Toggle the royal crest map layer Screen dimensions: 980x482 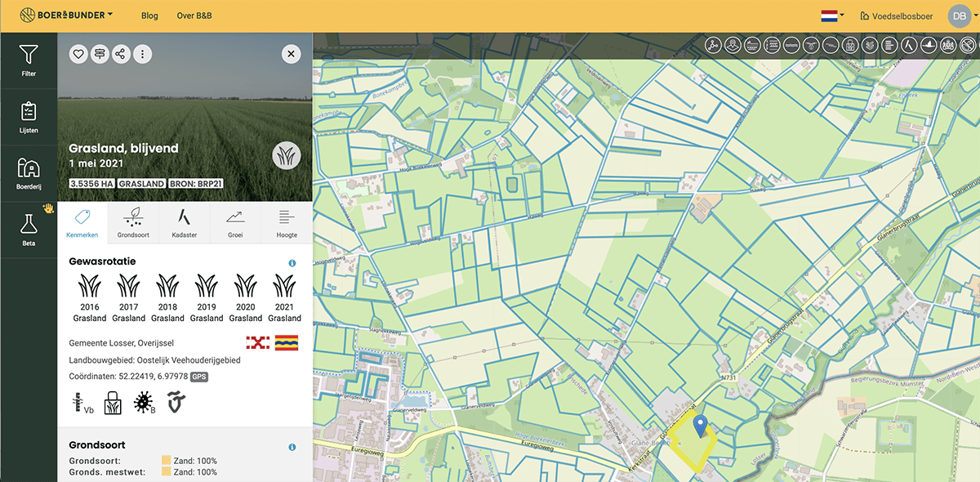point(949,45)
